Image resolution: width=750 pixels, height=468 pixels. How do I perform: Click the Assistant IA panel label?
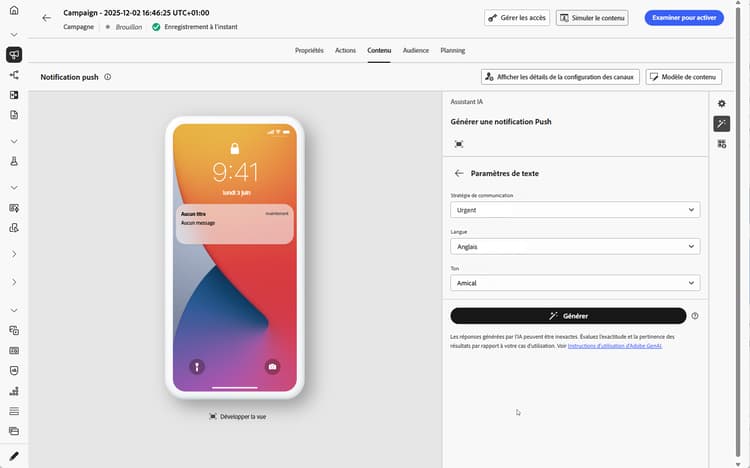click(x=466, y=102)
